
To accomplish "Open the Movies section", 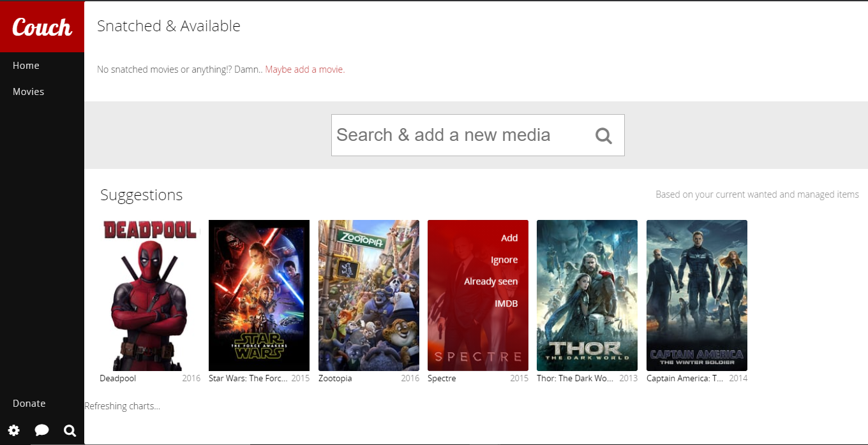I will [x=28, y=91].
